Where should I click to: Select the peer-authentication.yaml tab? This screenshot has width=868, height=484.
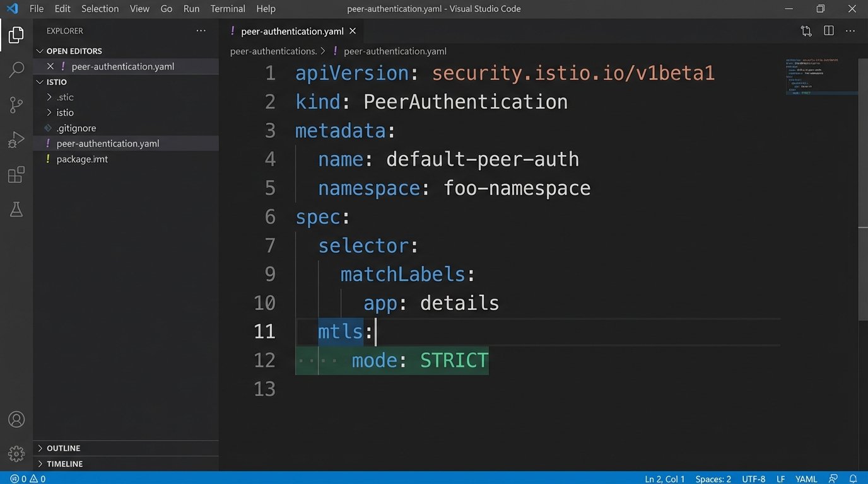[x=291, y=30]
